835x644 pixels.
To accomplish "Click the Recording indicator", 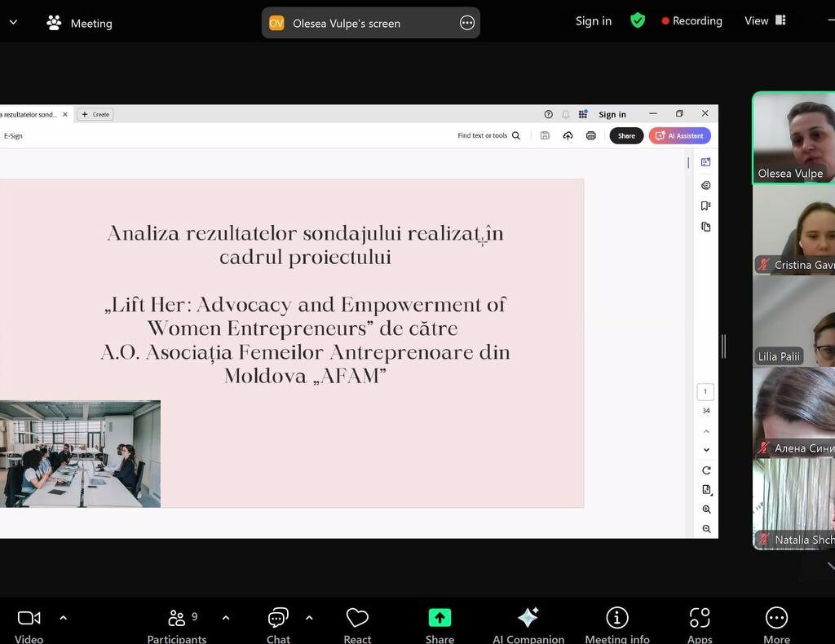I will click(691, 21).
